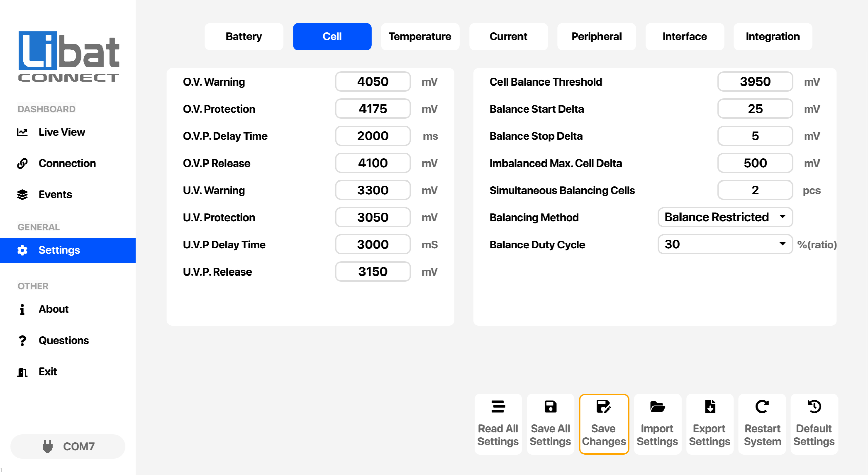Click the Settings gear icon
868x475 pixels.
coord(22,250)
